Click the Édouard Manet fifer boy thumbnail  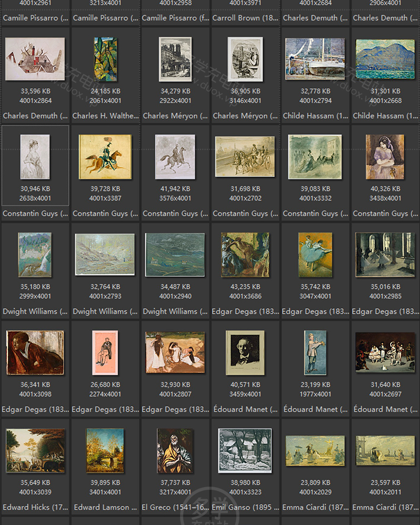click(315, 353)
